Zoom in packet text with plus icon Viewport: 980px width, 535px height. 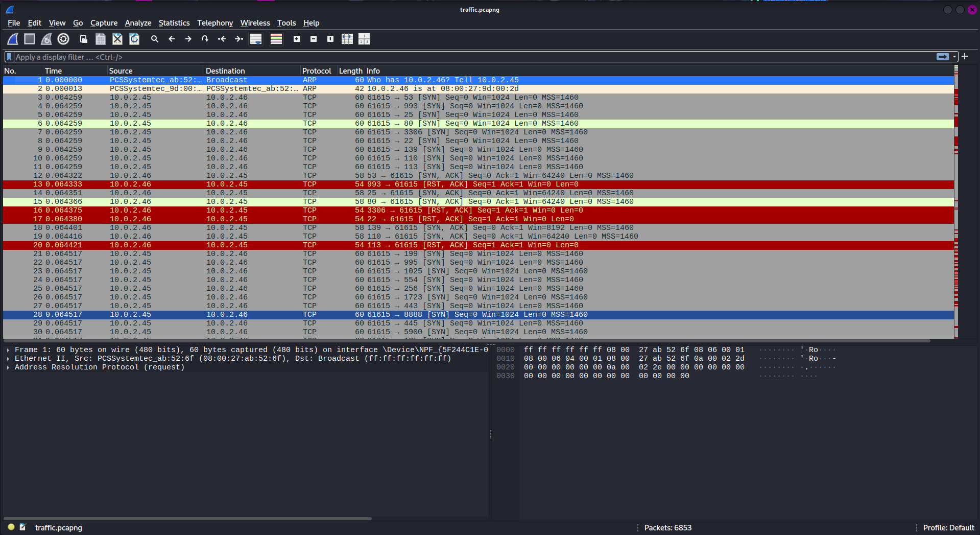[x=297, y=39]
